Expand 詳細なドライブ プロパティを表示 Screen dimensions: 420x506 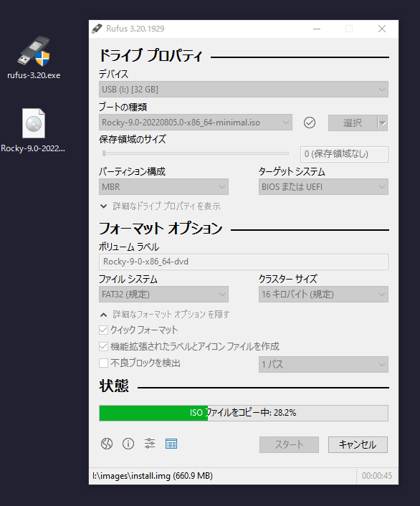point(161,206)
